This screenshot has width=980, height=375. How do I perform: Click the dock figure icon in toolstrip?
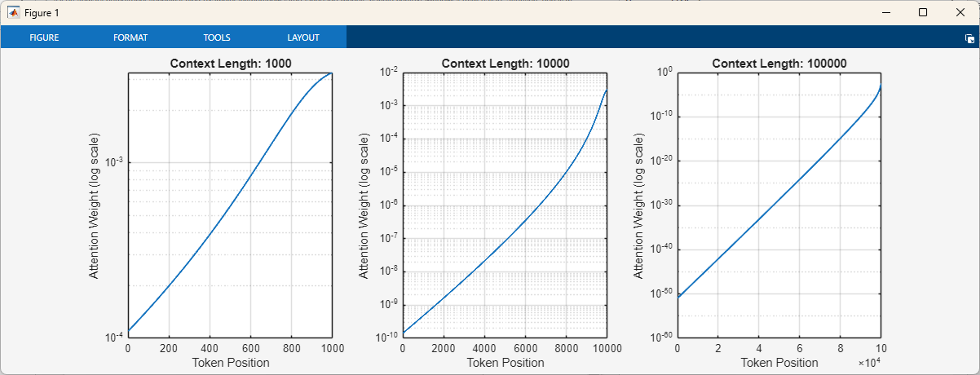pos(969,38)
